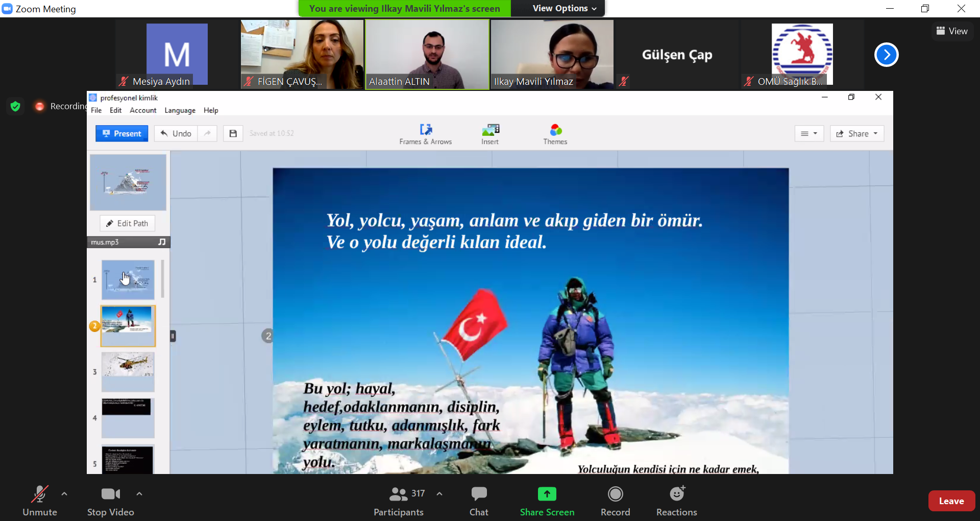Image resolution: width=980 pixels, height=521 pixels.
Task: Expand audio settings arrow beside Unmute
Action: 64,494
